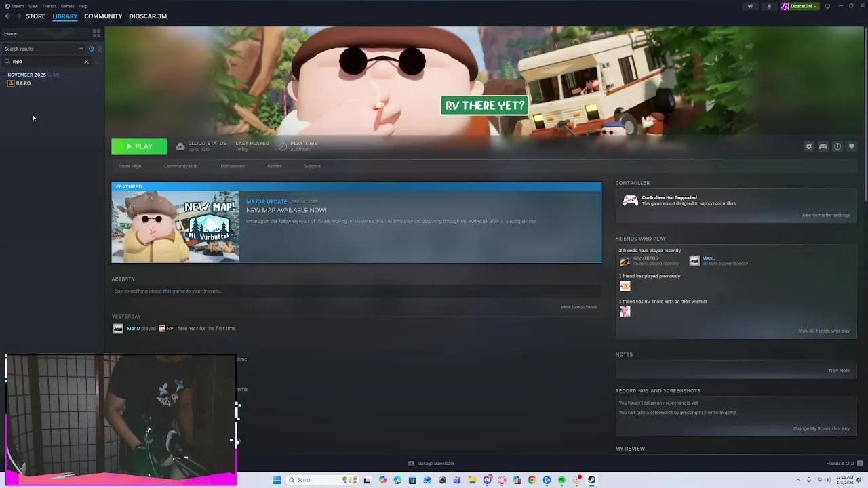The width and height of the screenshot is (868, 488).
Task: Open the game settings gear icon
Action: pyautogui.click(x=808, y=146)
